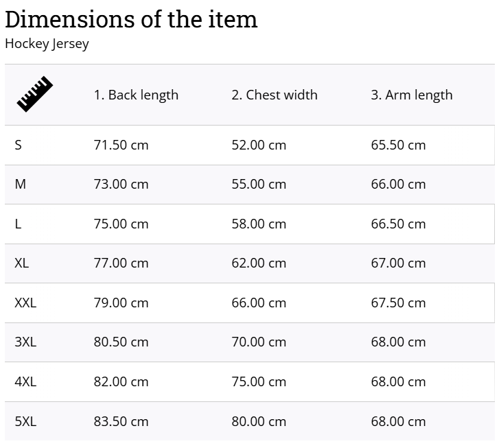This screenshot has height=448, width=499.
Task: Select the Arm length column header
Action: coord(411,95)
